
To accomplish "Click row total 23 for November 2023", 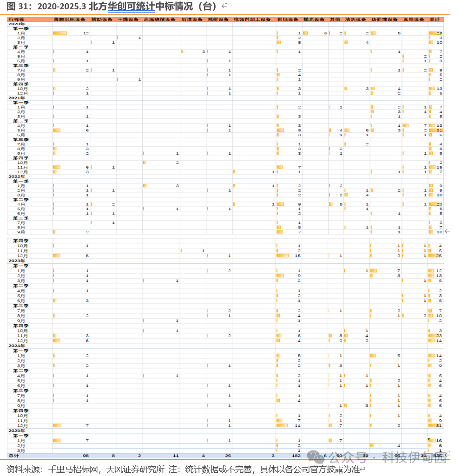I will 439,336.
